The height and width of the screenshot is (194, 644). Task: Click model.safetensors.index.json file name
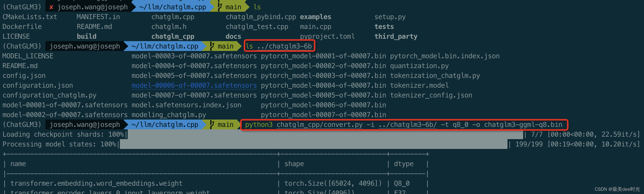(186, 105)
